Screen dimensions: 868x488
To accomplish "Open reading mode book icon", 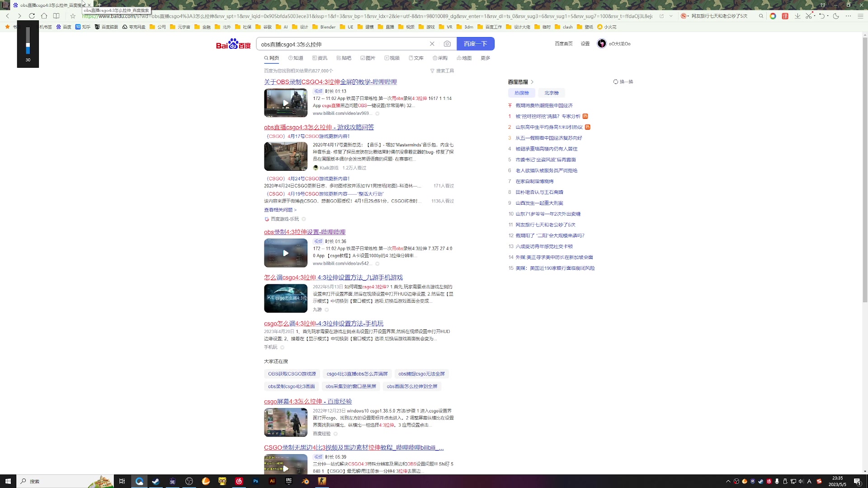I will tap(56, 16).
